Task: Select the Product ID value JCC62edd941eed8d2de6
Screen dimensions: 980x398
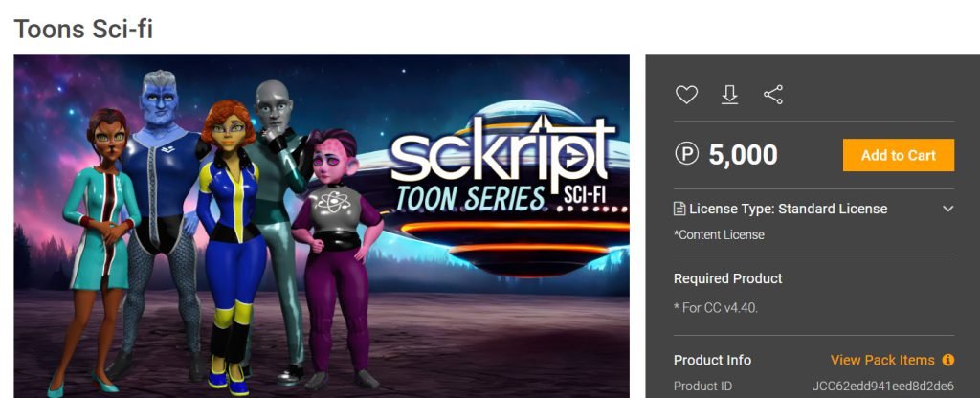Action: [883, 387]
